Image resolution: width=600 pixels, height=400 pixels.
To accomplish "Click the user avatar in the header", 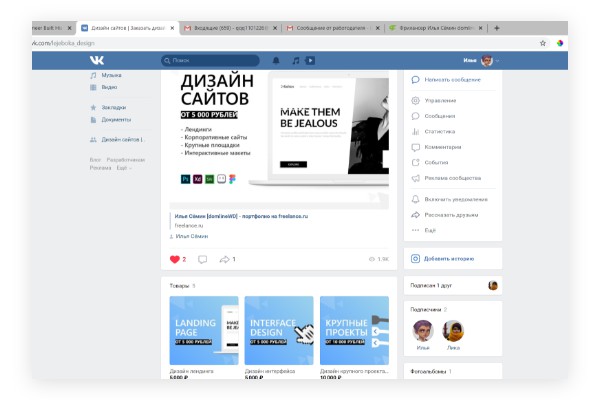I will (487, 60).
